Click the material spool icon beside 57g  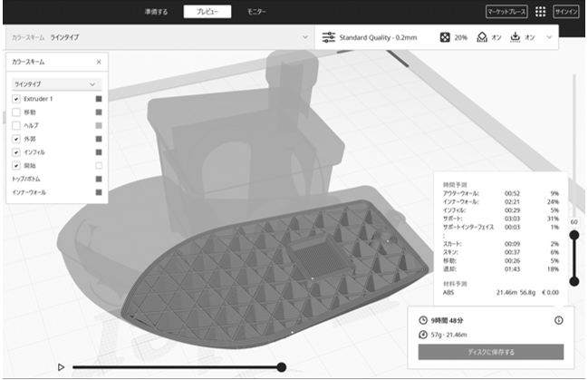pyautogui.click(x=423, y=335)
